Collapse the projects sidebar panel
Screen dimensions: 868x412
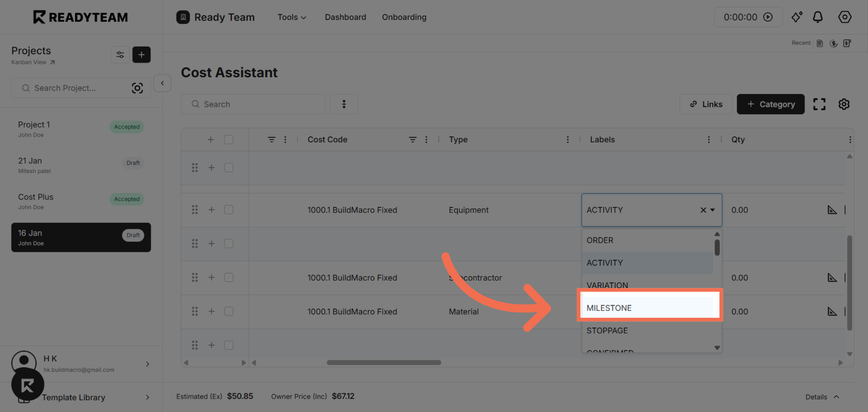(162, 83)
